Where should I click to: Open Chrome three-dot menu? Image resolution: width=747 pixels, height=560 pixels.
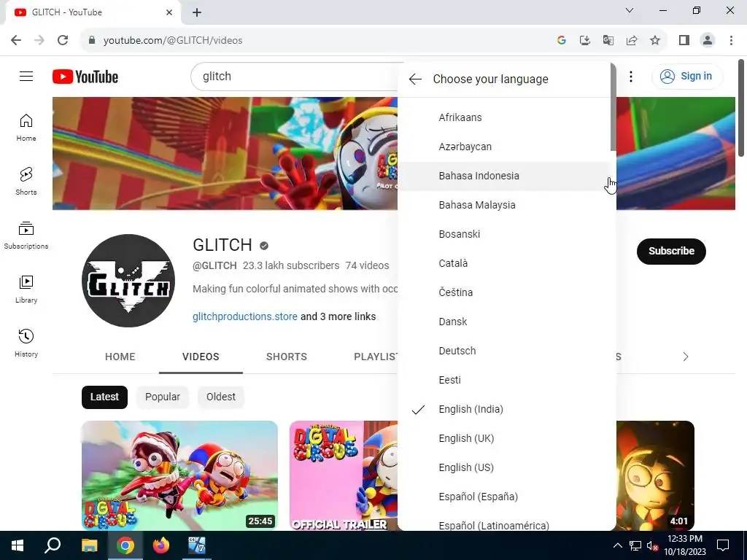731,41
